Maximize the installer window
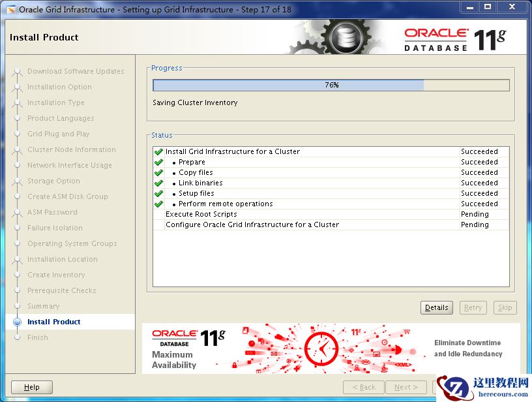 [488, 7]
